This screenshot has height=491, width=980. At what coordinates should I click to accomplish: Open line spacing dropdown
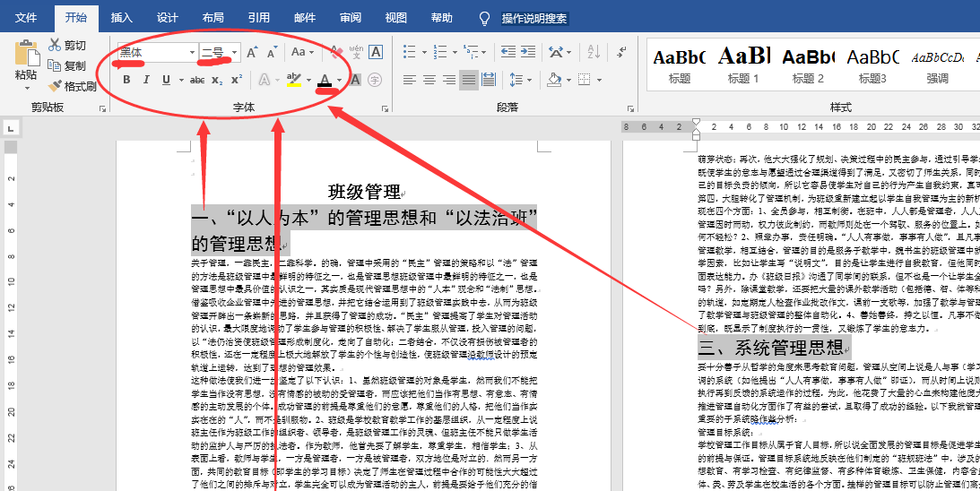click(x=520, y=80)
